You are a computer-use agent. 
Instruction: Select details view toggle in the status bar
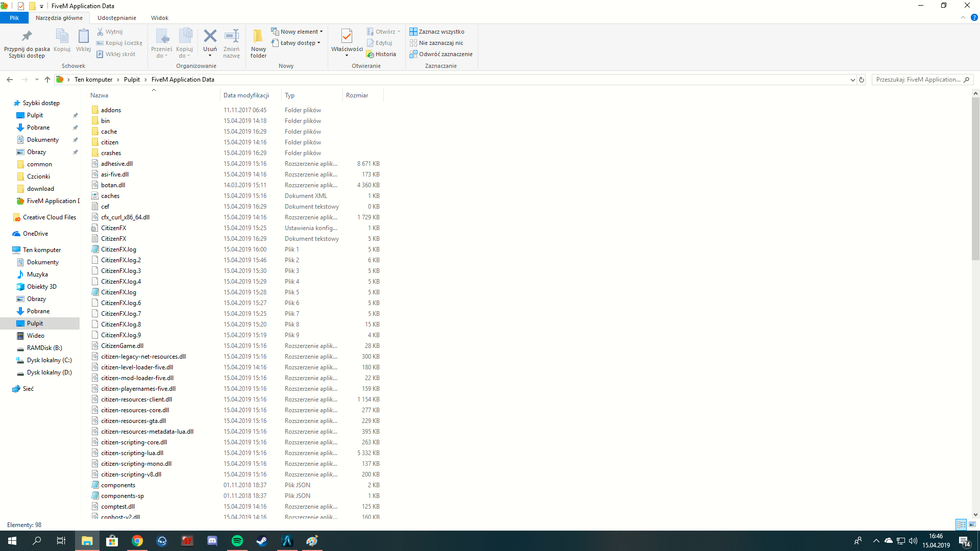(x=961, y=524)
